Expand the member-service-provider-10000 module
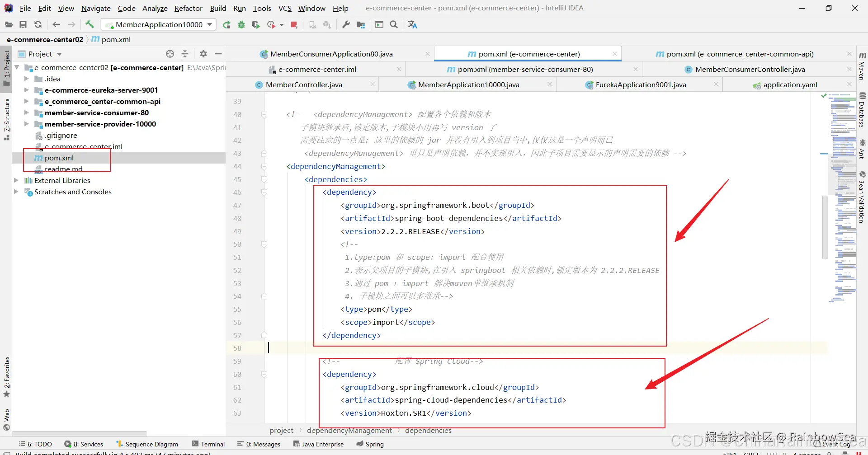868x455 pixels. (x=26, y=124)
